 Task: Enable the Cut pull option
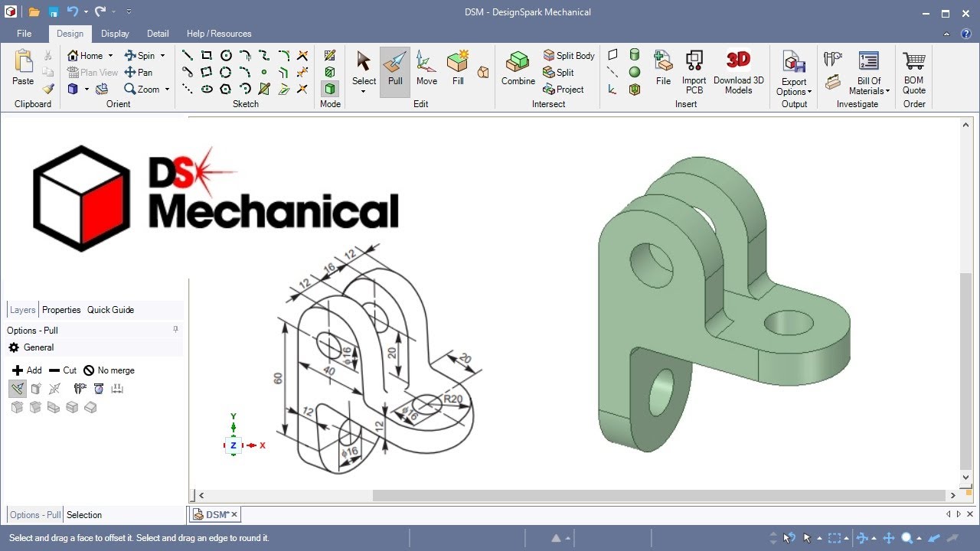[x=62, y=370]
